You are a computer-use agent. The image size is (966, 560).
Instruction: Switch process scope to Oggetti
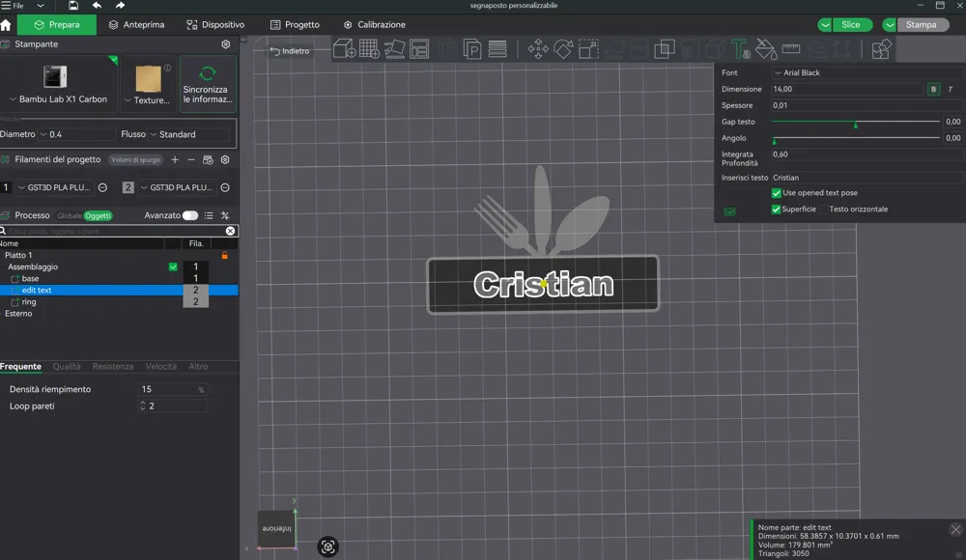click(98, 215)
